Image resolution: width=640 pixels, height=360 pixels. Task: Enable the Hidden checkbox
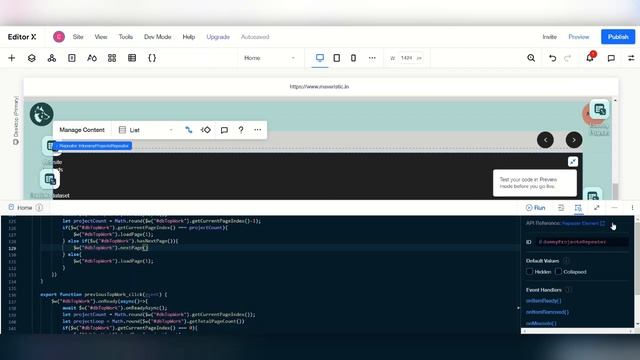point(530,271)
